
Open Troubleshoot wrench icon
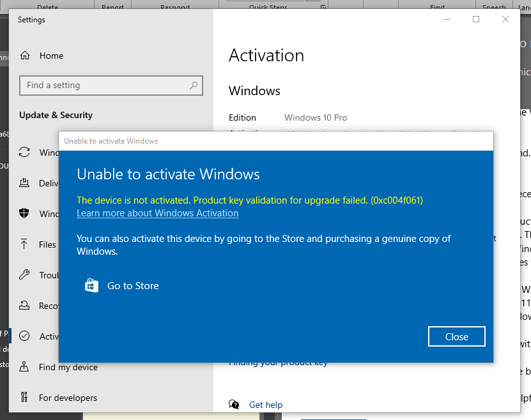click(x=24, y=274)
